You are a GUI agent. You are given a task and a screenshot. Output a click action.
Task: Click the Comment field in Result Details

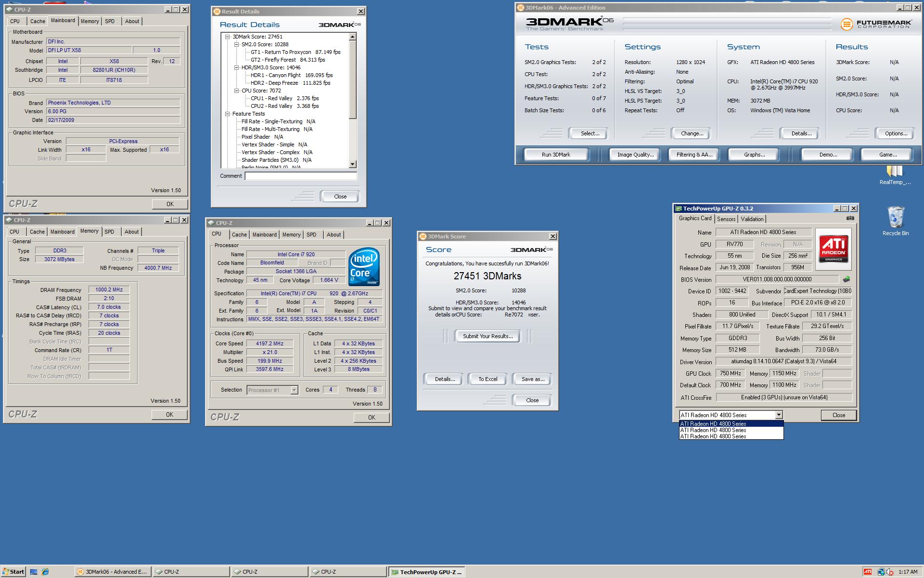coord(301,176)
